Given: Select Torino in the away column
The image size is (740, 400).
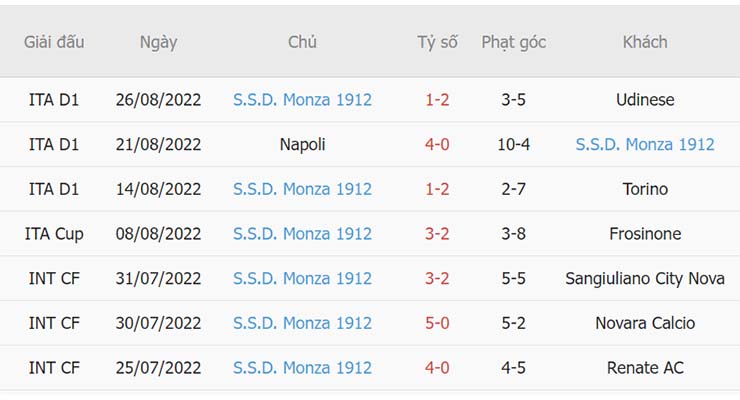Looking at the screenshot, I should click(645, 189).
